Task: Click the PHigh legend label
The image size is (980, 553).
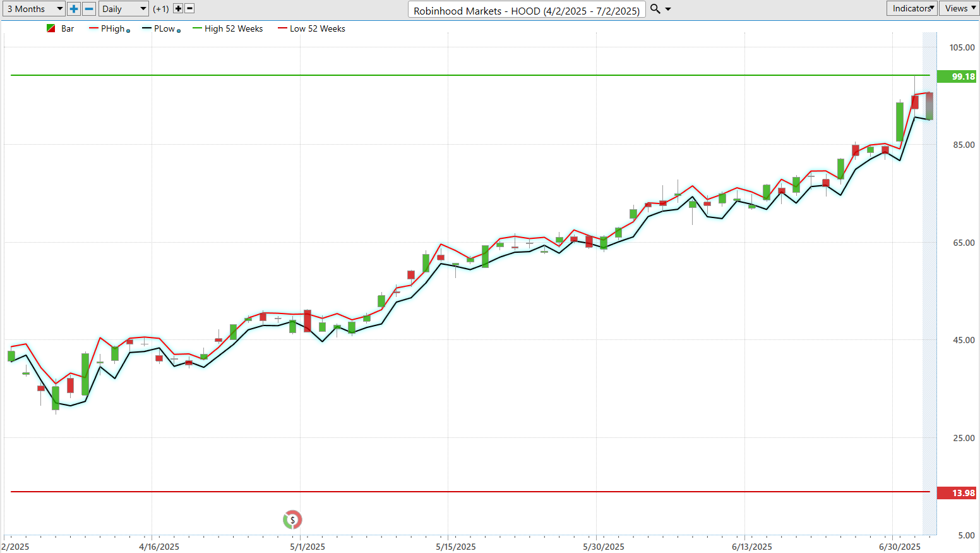Action: (112, 28)
